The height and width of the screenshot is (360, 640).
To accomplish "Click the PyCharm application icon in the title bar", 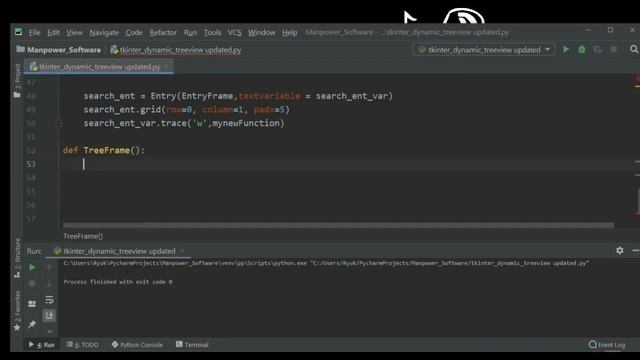I will click(x=18, y=32).
